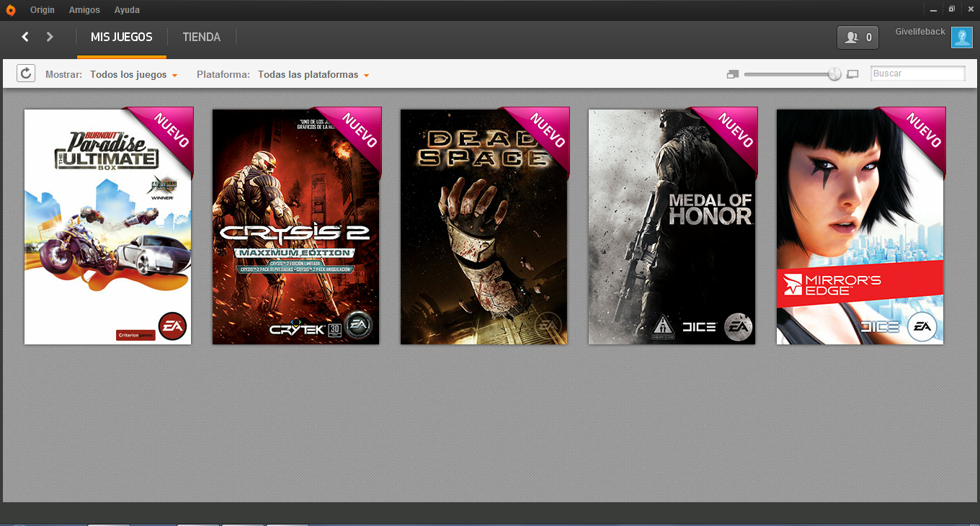
Task: Click the Givelifeback username
Action: [x=920, y=32]
